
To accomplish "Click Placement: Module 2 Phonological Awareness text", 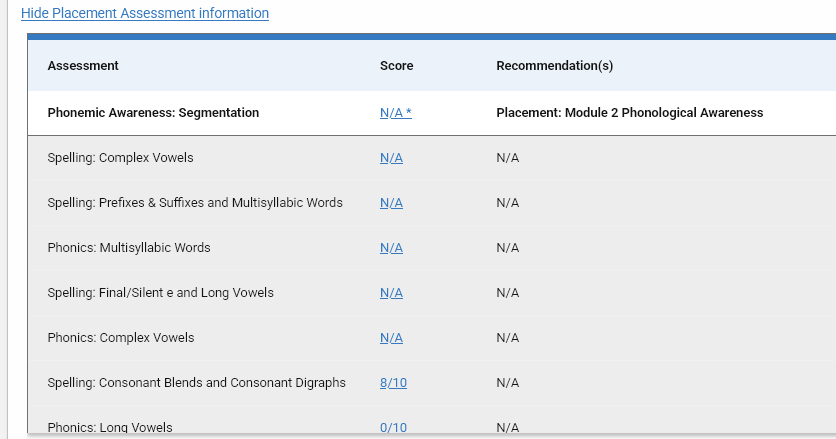I will click(630, 113).
